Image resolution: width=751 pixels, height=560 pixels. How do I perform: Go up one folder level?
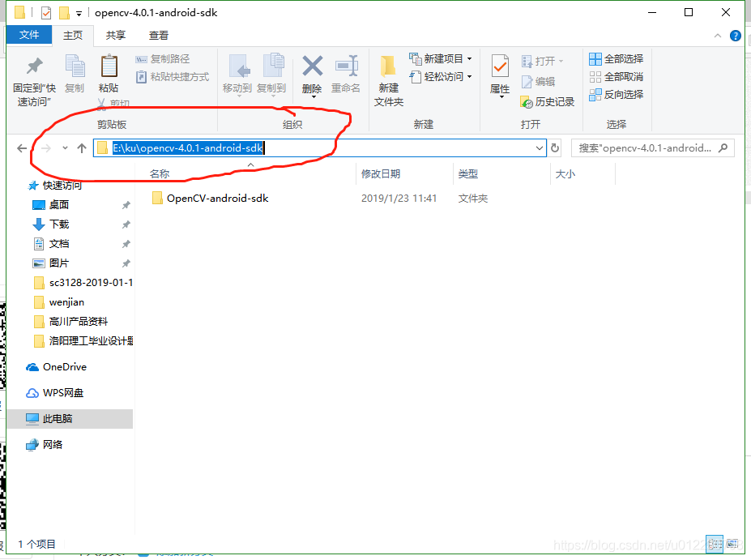pyautogui.click(x=82, y=148)
